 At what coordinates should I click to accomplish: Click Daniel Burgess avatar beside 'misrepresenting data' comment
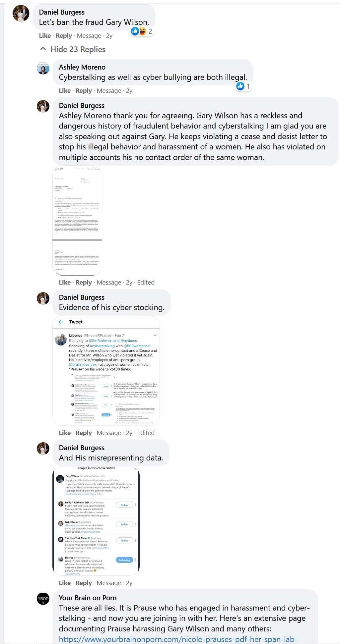point(43,449)
